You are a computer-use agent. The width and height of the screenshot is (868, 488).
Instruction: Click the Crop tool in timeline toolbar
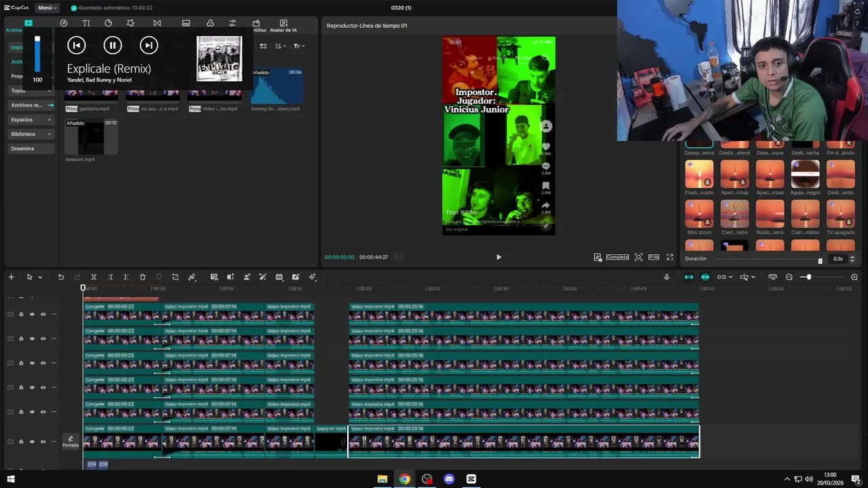(175, 277)
